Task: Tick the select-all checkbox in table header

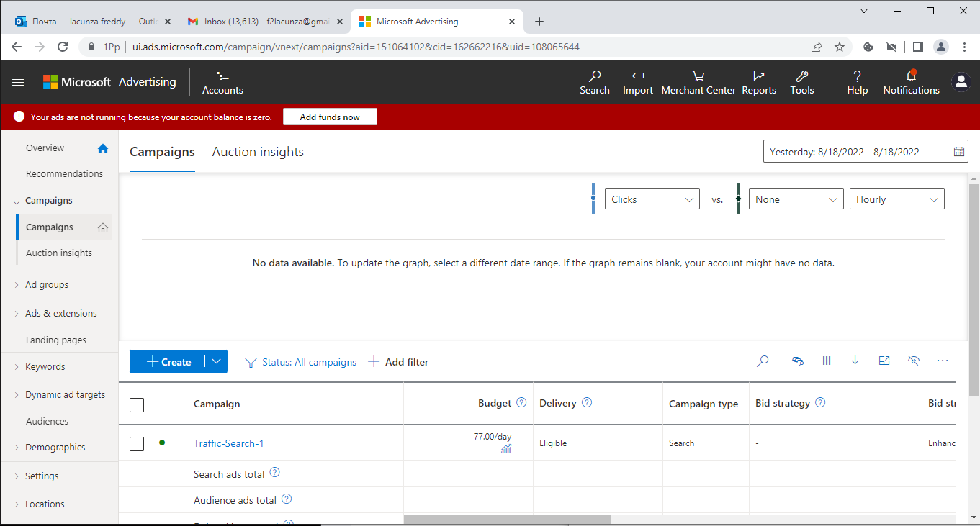Action: point(137,404)
